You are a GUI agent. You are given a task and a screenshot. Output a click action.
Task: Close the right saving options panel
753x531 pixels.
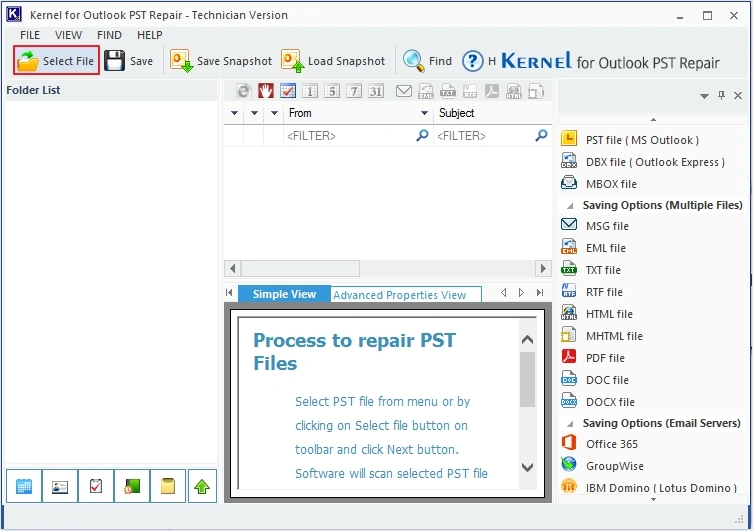pyautogui.click(x=738, y=96)
